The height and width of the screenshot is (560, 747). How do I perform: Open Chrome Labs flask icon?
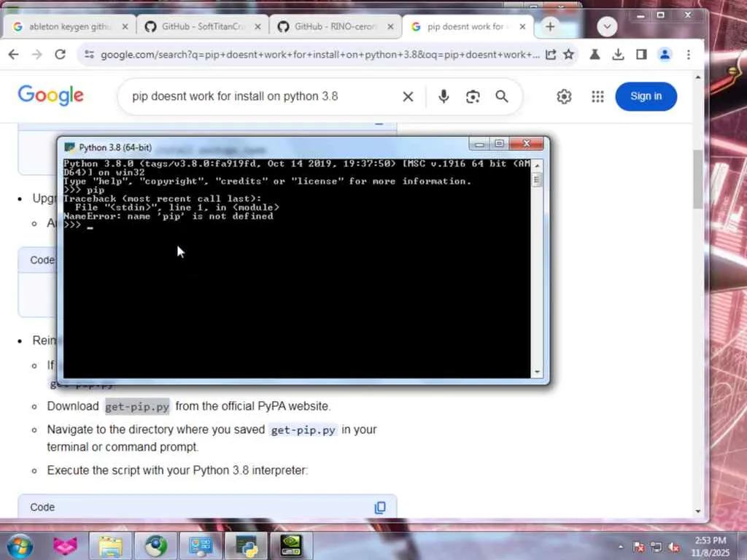click(x=595, y=55)
